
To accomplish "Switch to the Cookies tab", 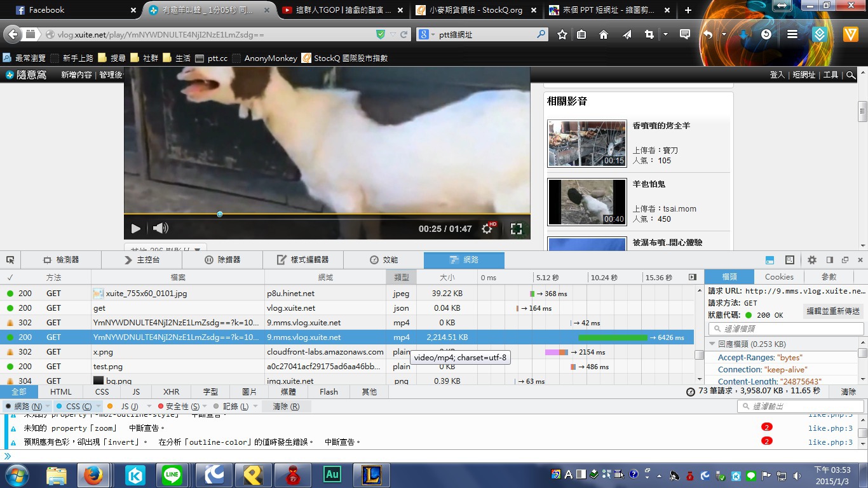I will (779, 277).
